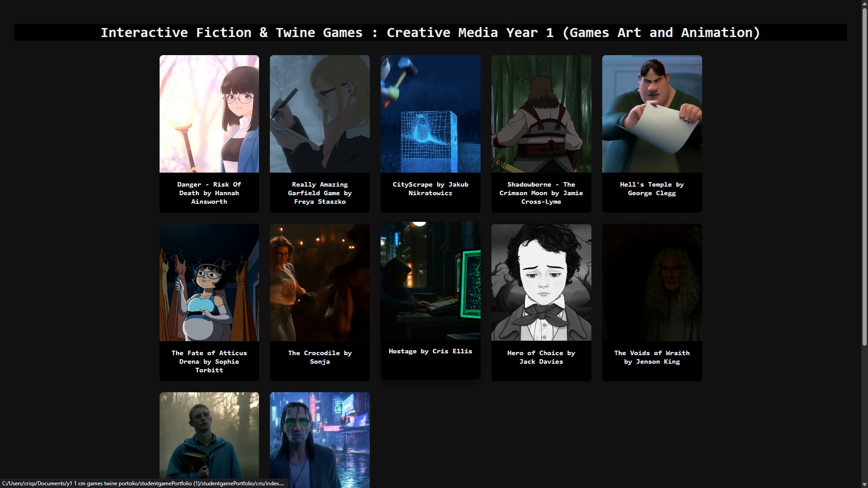Click 'Really Amazing Garfield Game by Freya Staszko' title
The width and height of the screenshot is (868, 488).
[x=320, y=193]
